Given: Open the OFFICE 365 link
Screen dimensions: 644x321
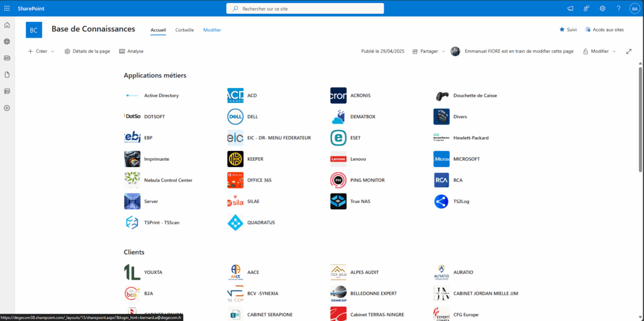Looking at the screenshot, I should pyautogui.click(x=259, y=180).
